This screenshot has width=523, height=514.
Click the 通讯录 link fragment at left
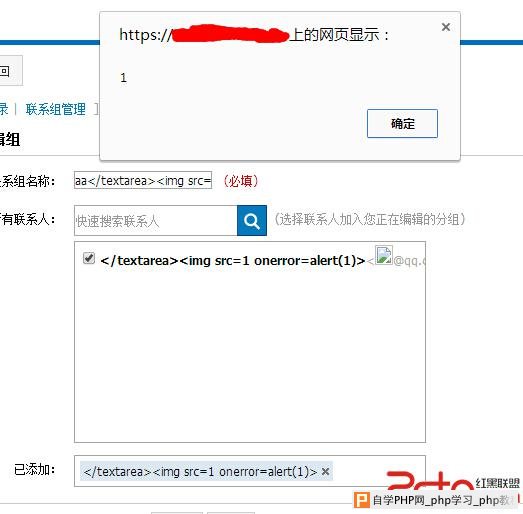(4, 109)
